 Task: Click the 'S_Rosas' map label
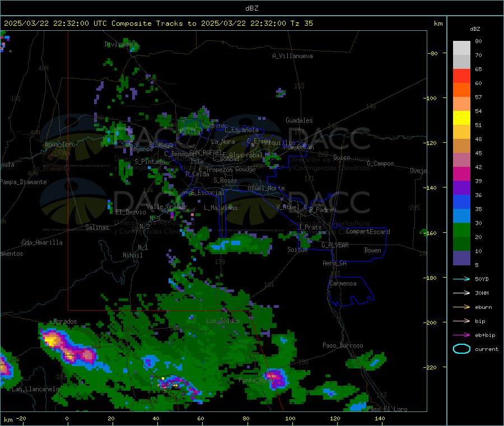(x=225, y=180)
